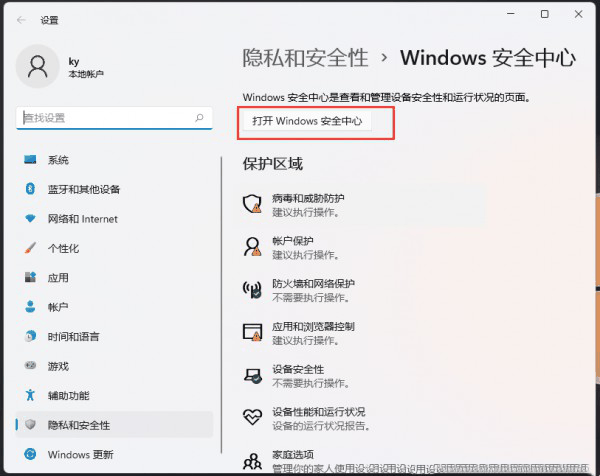Go to 网络和 Internet settings
This screenshot has width=600, height=476.
(114, 218)
